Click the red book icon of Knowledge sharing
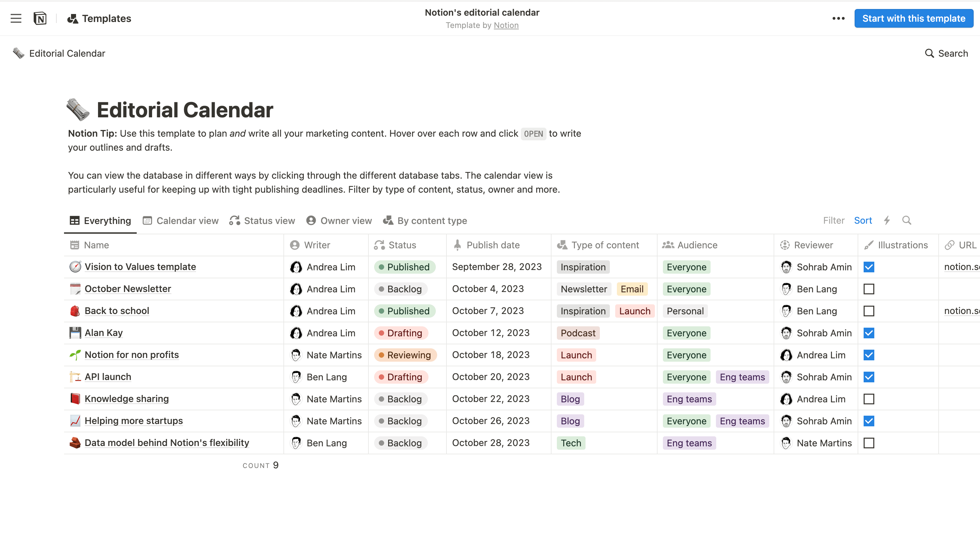 (75, 399)
